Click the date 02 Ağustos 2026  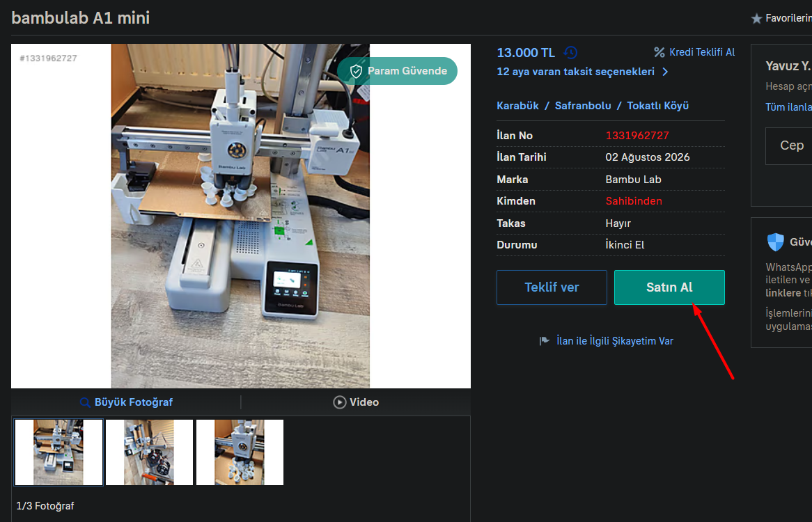[x=648, y=157]
